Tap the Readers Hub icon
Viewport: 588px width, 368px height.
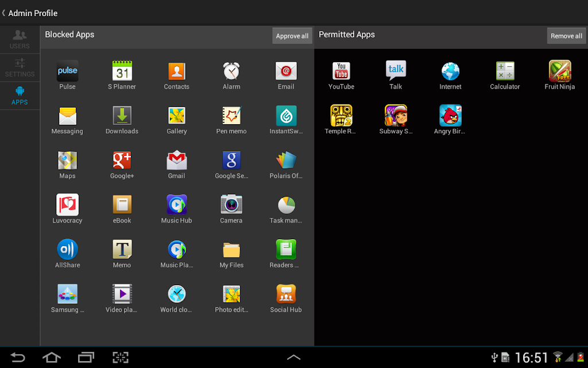286,250
